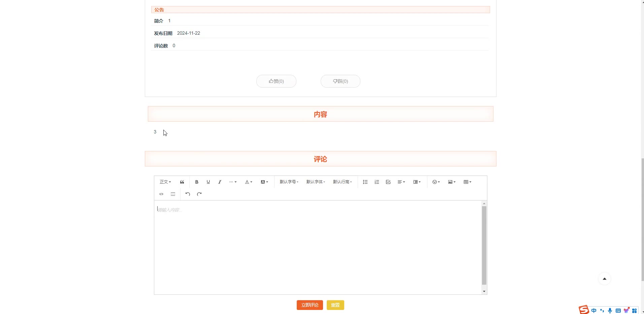Screen dimensions: 644x314
Task: Click the publish date 2024-11-22
Action: (189, 33)
